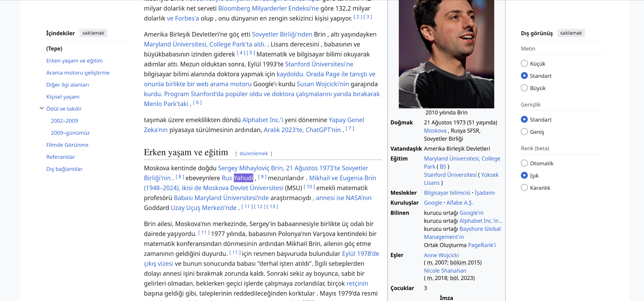Open Erken yaşam ve eğitim contents entry
The width and height of the screenshot is (644, 301).
point(75,61)
